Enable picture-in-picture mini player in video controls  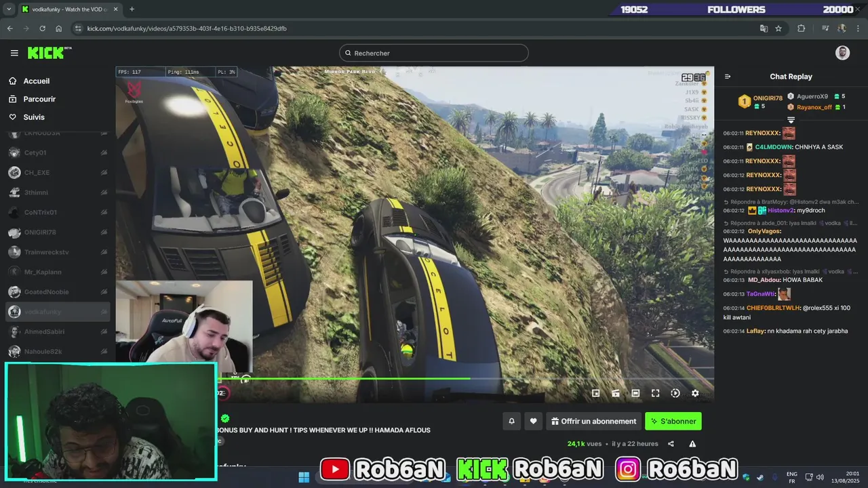point(595,393)
